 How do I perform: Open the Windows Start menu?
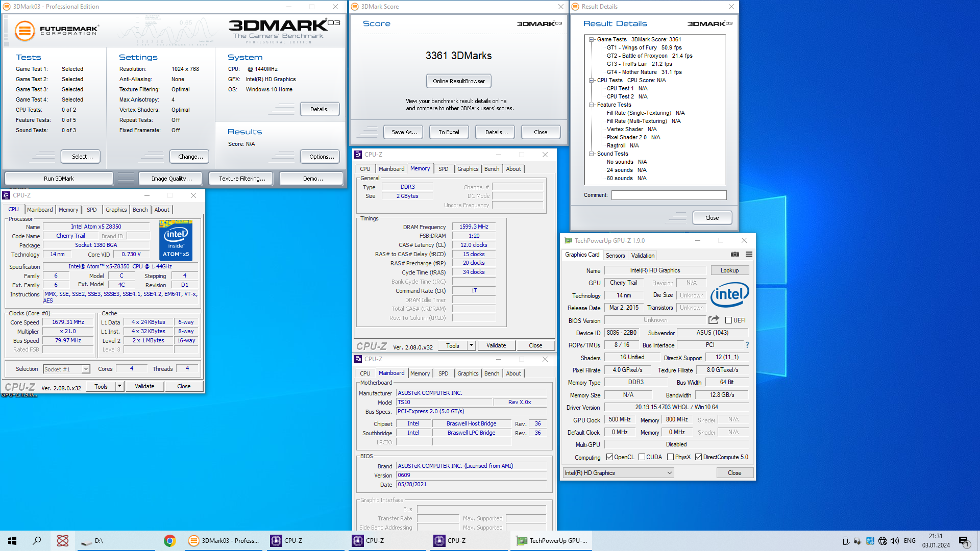tap(12, 541)
